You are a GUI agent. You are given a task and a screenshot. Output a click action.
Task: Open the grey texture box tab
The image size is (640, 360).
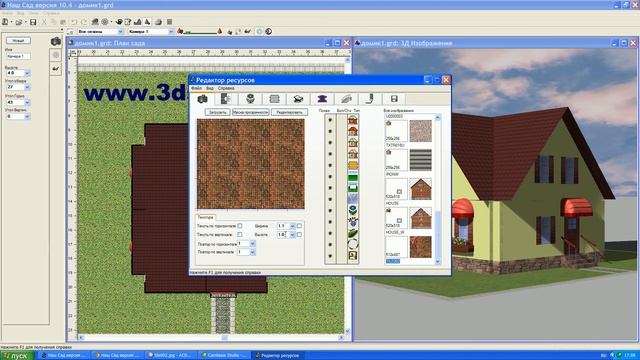tap(274, 99)
